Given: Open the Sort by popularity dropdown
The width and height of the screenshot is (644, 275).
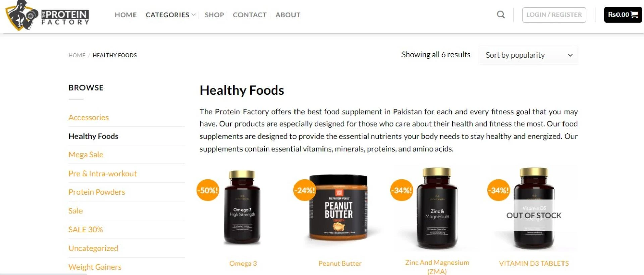Looking at the screenshot, I should (529, 55).
